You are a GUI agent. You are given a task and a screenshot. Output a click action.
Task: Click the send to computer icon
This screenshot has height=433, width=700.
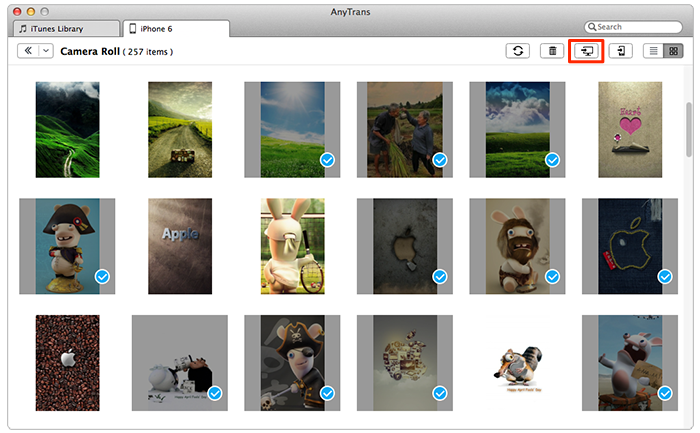(x=586, y=51)
